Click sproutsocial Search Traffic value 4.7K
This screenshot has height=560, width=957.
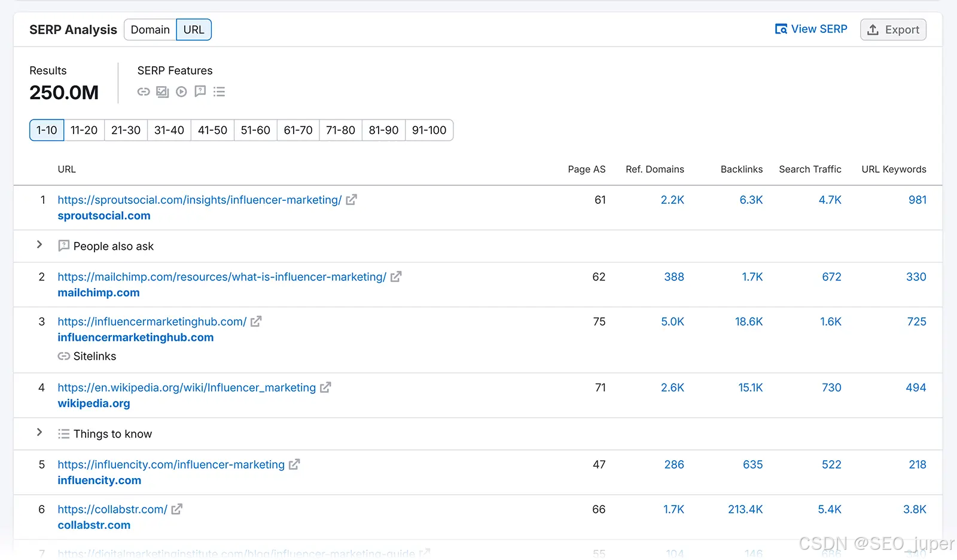tap(830, 200)
